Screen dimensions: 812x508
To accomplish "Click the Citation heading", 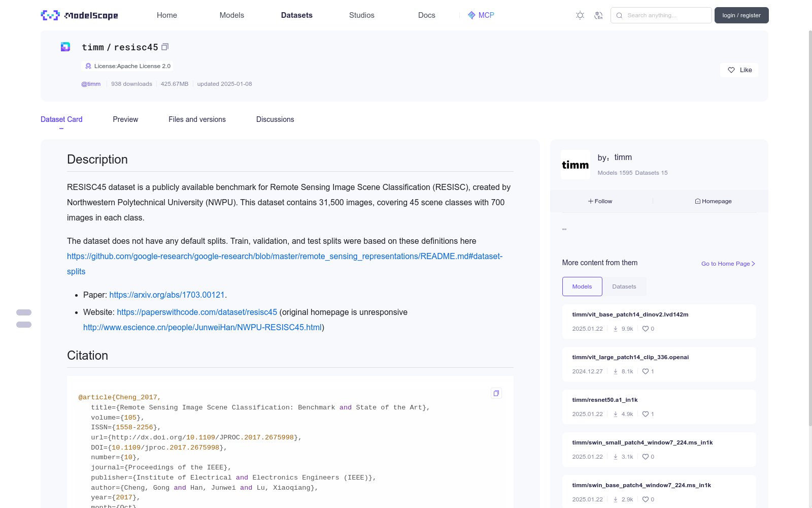I will (88, 356).
